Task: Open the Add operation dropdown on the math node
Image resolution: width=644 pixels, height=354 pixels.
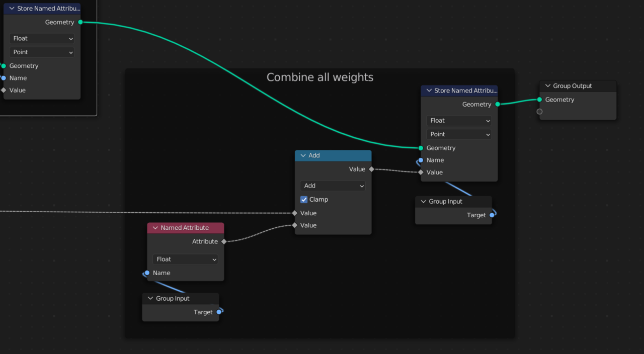Action: point(333,186)
